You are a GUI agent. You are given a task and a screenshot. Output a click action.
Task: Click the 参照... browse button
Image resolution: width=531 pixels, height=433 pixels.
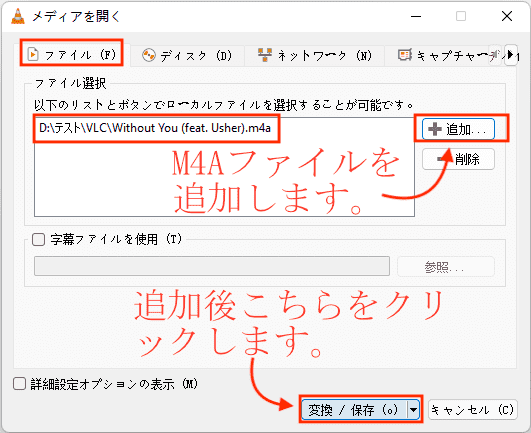[x=446, y=267]
